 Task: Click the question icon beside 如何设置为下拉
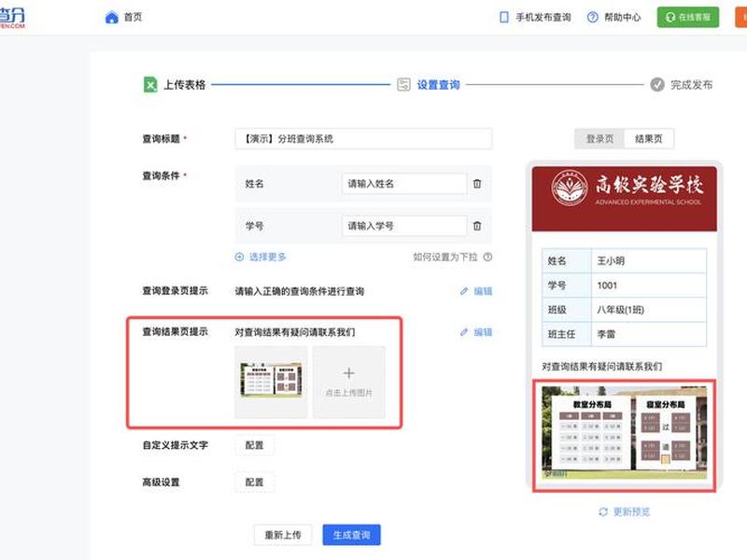click(487, 258)
